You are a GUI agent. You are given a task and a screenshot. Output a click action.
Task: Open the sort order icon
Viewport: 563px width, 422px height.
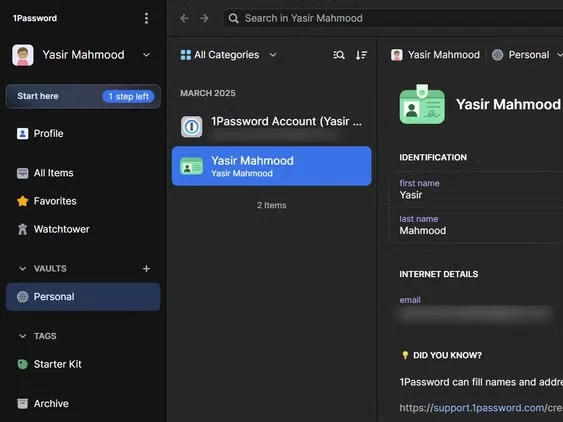point(361,55)
